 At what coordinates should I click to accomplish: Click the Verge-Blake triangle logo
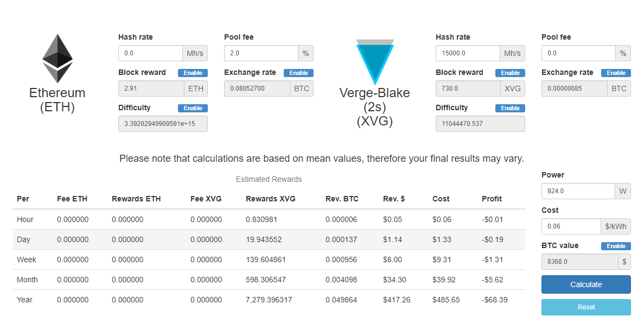point(375,62)
